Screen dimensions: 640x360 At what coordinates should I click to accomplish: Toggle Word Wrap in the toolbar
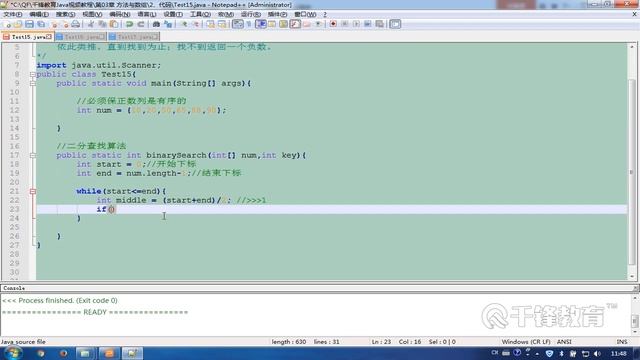click(x=238, y=24)
